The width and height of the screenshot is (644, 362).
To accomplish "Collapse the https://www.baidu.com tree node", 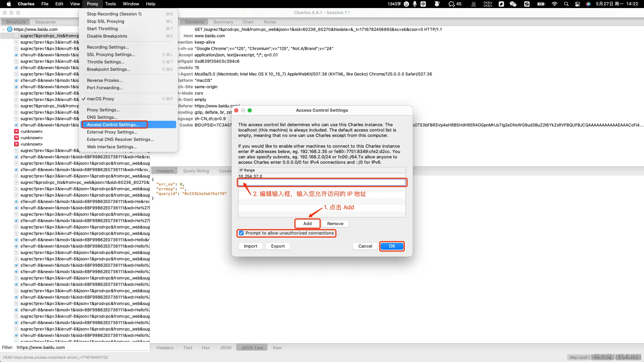I will tap(4, 29).
